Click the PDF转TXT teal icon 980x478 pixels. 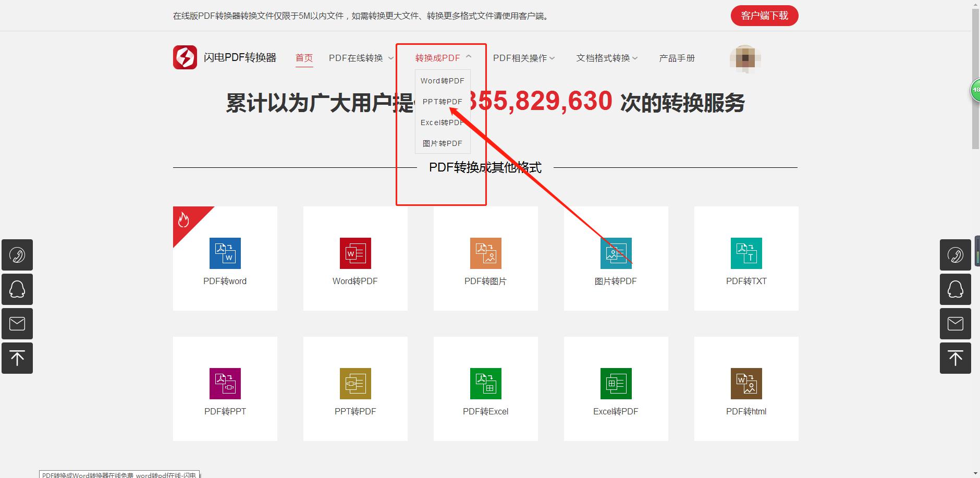tap(746, 253)
